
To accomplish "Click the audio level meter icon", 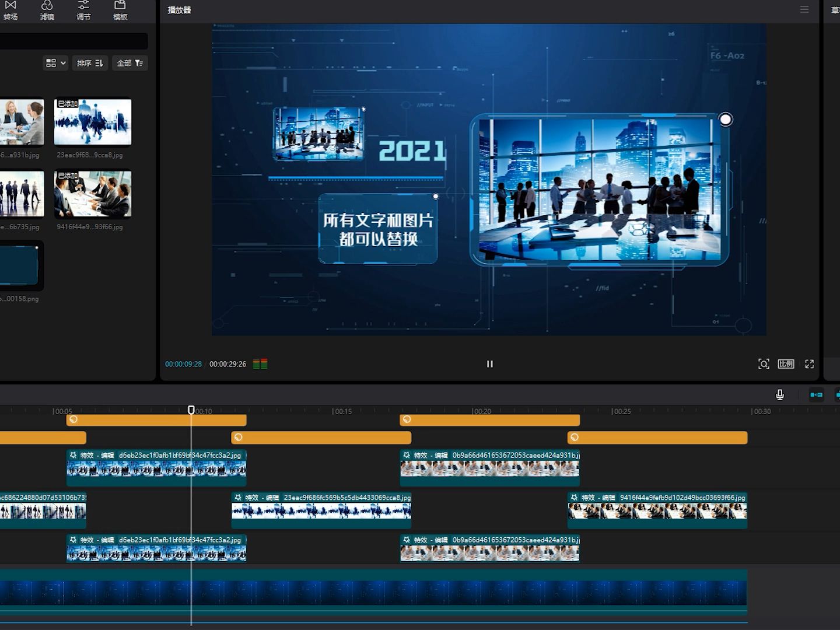I will (x=260, y=364).
